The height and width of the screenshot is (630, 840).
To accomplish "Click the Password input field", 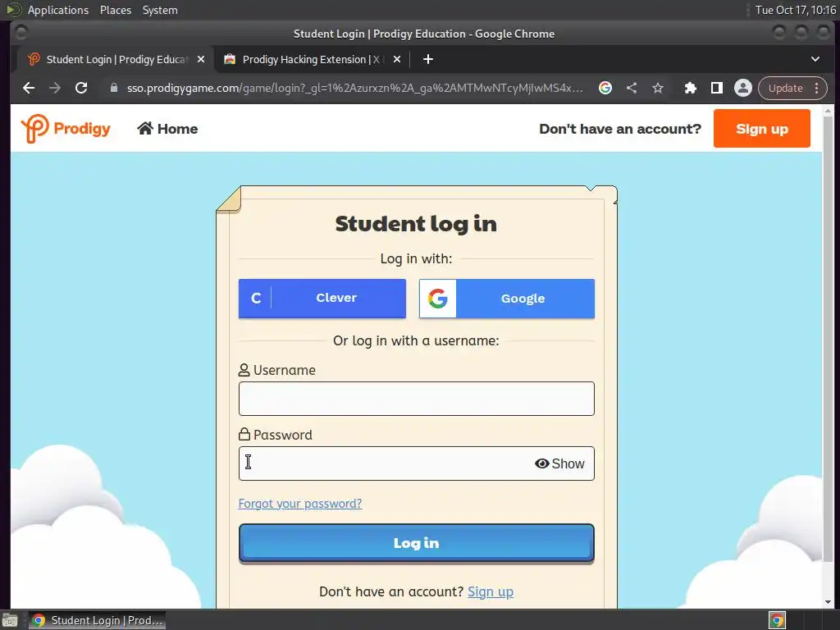I will click(416, 463).
